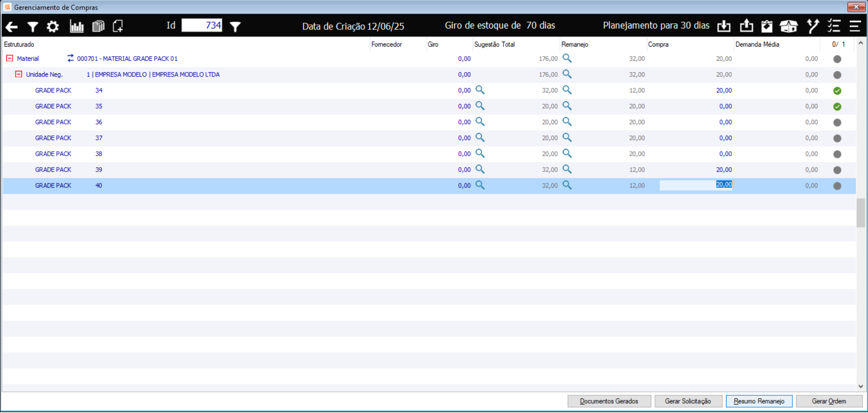The image size is (868, 413).
Task: Open Sugestão Total magnifier in GRADE PACK 40 row
Action: click(x=567, y=185)
